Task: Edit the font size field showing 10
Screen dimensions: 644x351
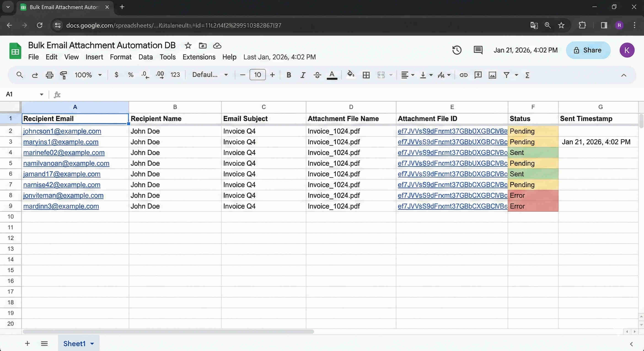Action: coord(258,75)
